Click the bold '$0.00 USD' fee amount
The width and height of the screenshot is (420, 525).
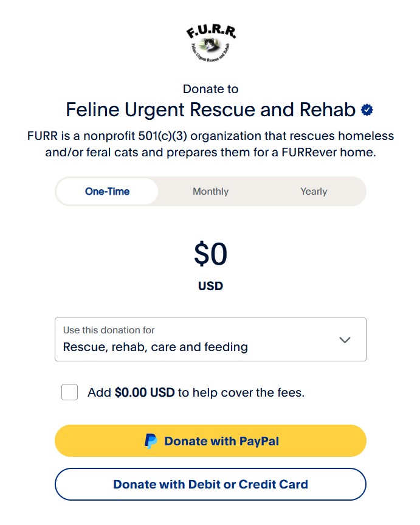click(144, 392)
